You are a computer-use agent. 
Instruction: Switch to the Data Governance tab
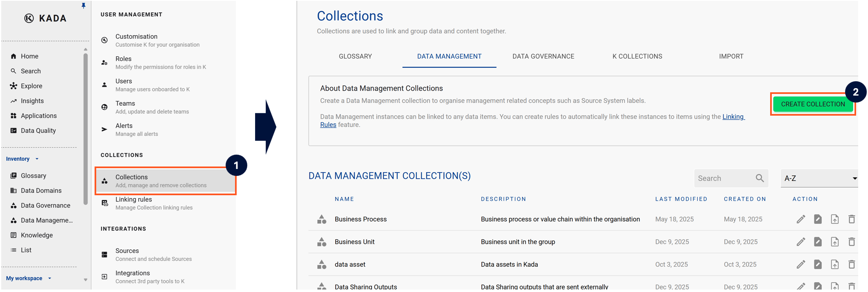[543, 57]
